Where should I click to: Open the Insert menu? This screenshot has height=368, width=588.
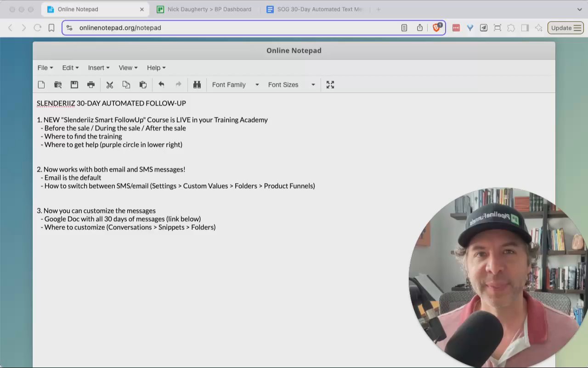coord(99,68)
